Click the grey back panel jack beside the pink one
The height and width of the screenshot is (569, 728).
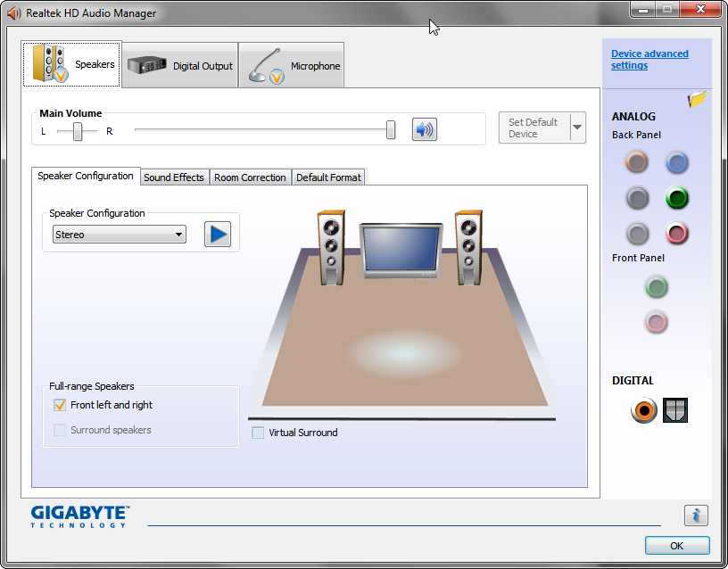point(637,233)
